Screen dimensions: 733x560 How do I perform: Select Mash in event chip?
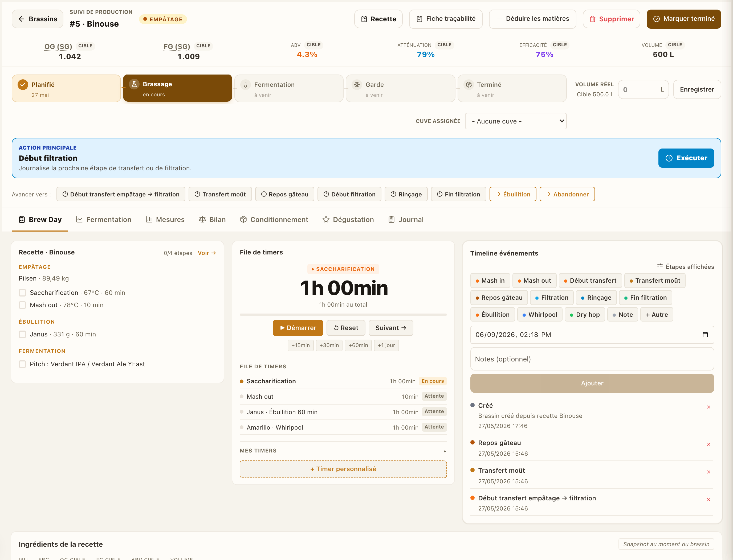(x=490, y=281)
